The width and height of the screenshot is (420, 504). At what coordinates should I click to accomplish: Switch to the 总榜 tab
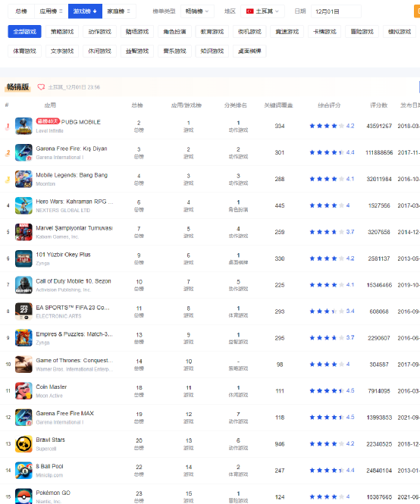pyautogui.click(x=21, y=11)
